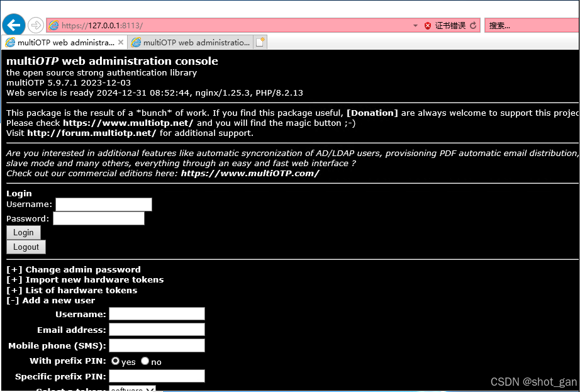580x392 pixels.
Task: Click the Web service is ready status line
Action: pos(155,93)
